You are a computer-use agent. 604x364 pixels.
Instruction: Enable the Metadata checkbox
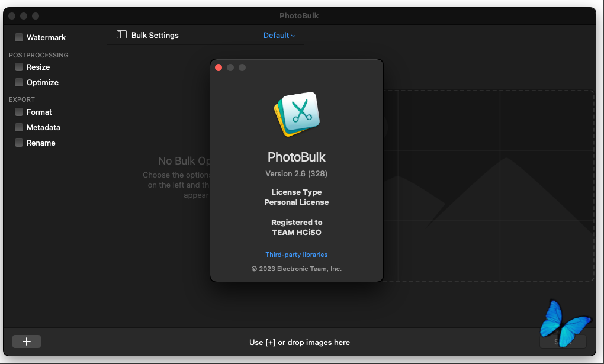[19, 127]
